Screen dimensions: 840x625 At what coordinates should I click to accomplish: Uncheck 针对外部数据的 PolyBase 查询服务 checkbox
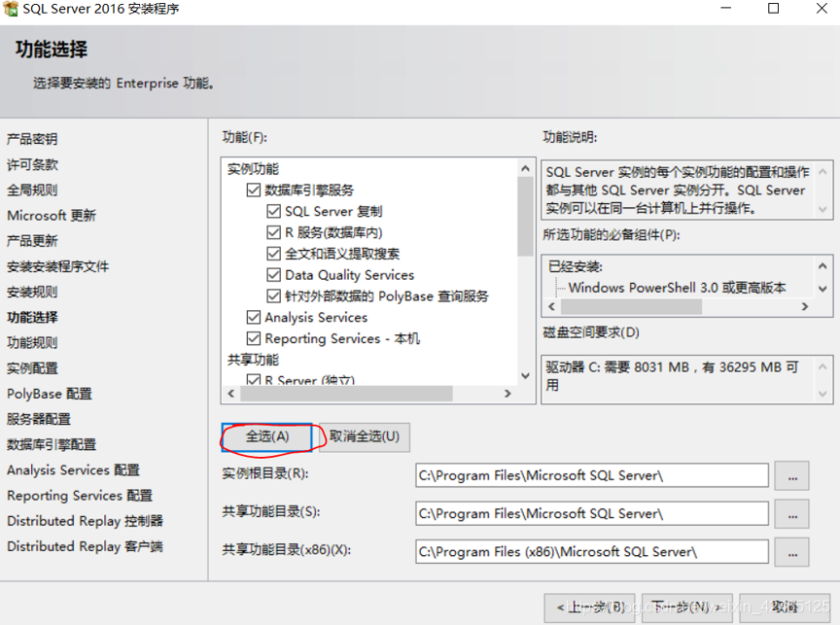[274, 296]
